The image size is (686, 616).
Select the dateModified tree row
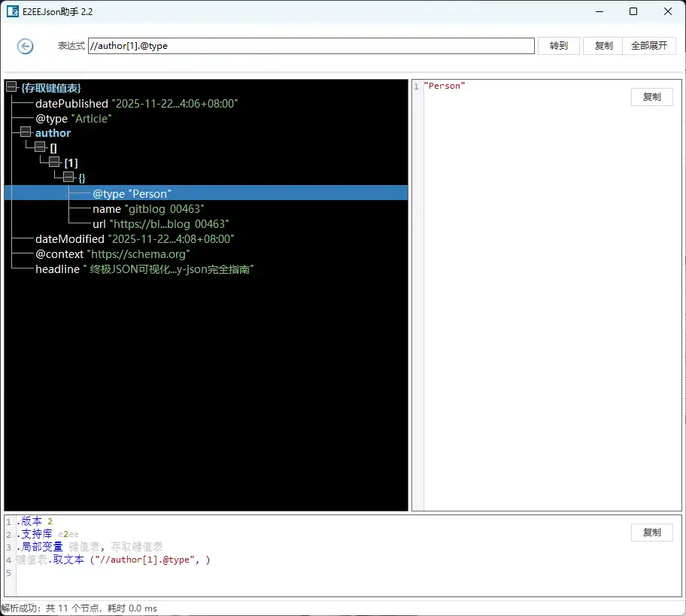[x=135, y=239]
